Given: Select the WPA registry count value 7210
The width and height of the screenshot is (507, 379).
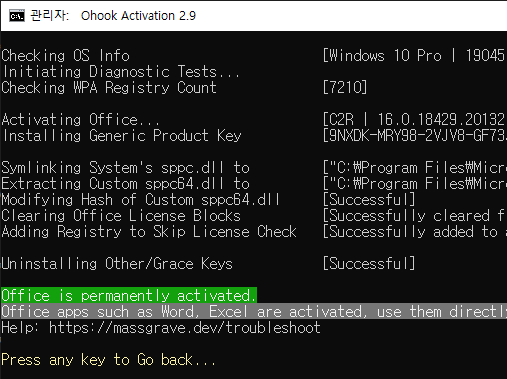Looking at the screenshot, I should click(x=345, y=87).
